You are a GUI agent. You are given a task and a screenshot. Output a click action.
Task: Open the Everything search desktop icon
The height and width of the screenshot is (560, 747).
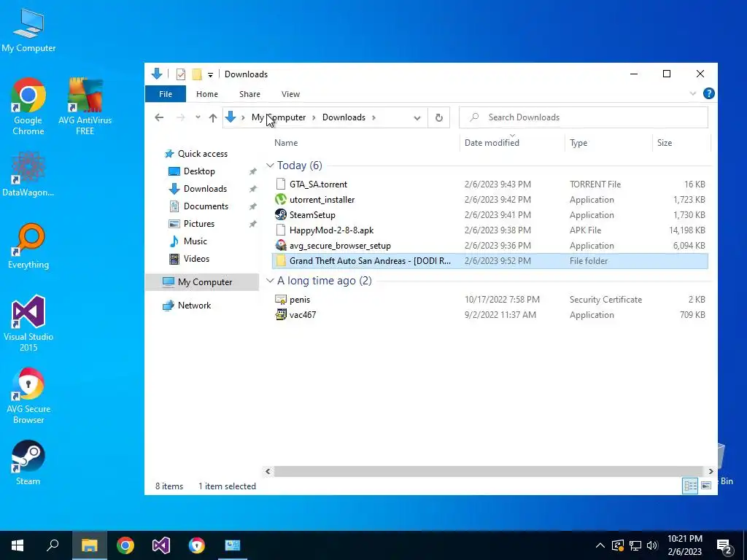(28, 246)
